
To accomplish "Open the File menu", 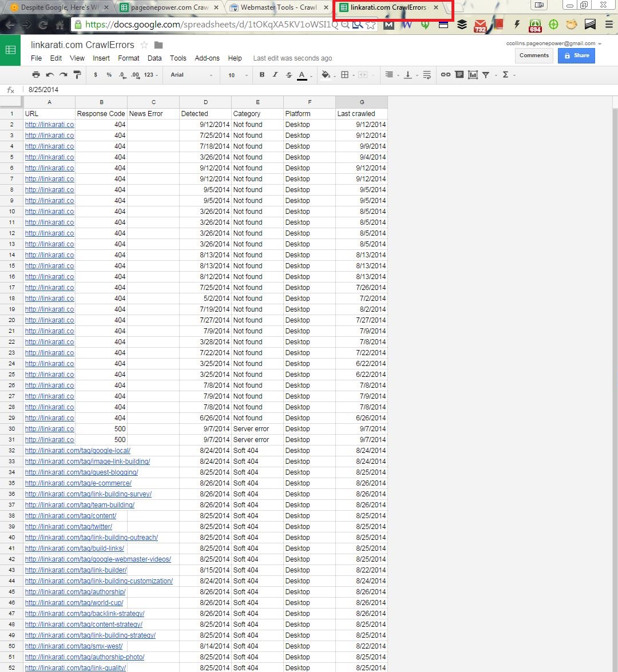I will 37,58.
